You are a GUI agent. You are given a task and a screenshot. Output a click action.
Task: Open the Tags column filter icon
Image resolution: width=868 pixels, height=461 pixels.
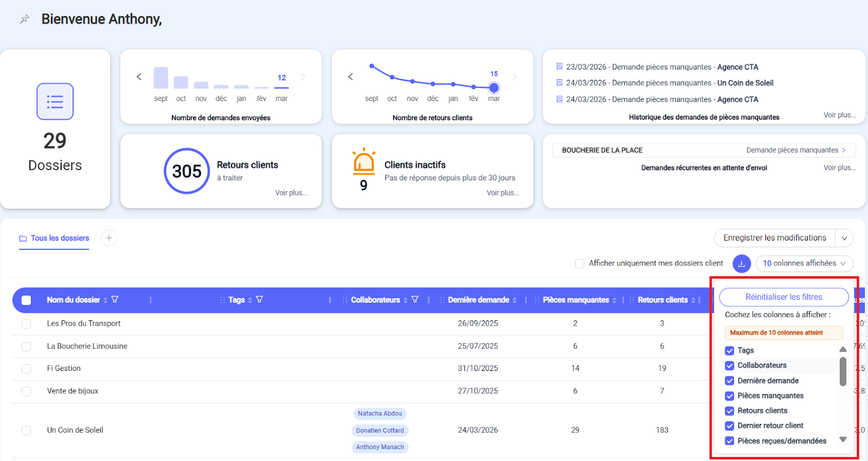click(x=259, y=300)
